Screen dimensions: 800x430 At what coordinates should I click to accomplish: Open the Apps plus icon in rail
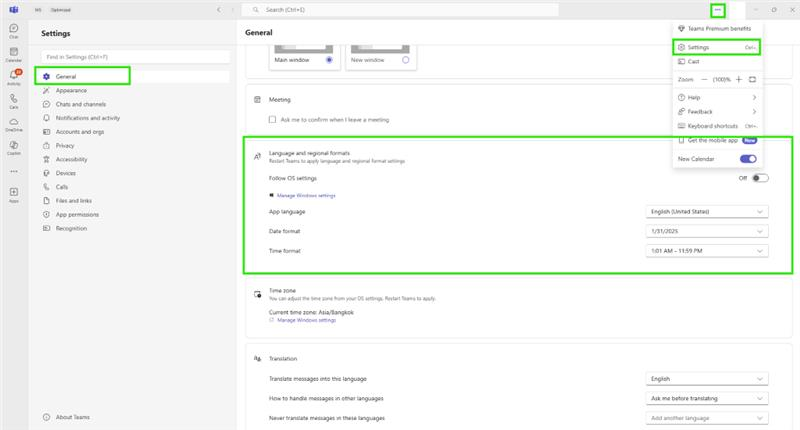pyautogui.click(x=14, y=194)
